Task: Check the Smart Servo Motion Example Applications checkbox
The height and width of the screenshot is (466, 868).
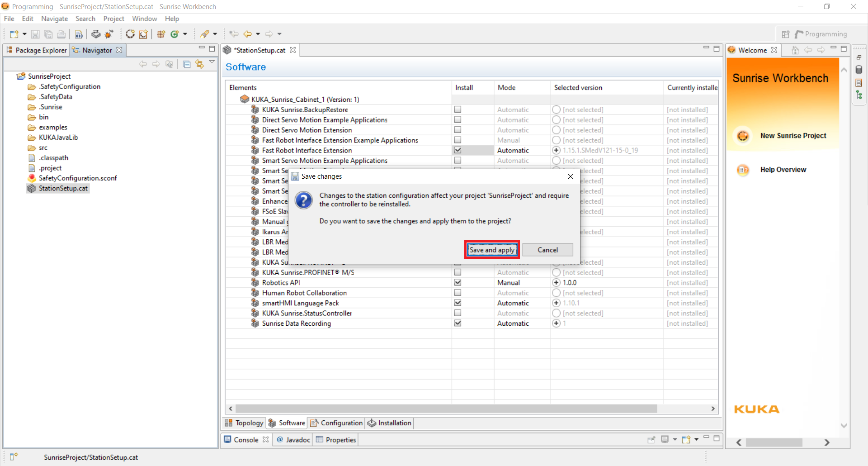Action: 458,160
